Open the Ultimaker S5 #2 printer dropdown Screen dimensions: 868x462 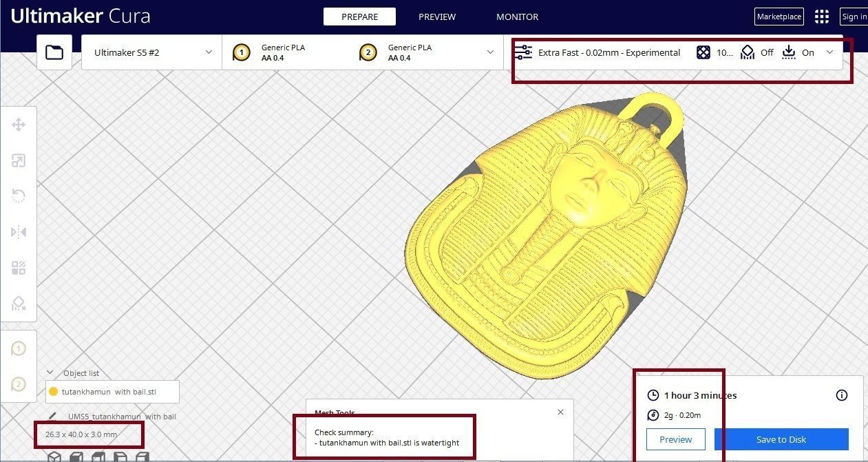tap(151, 52)
